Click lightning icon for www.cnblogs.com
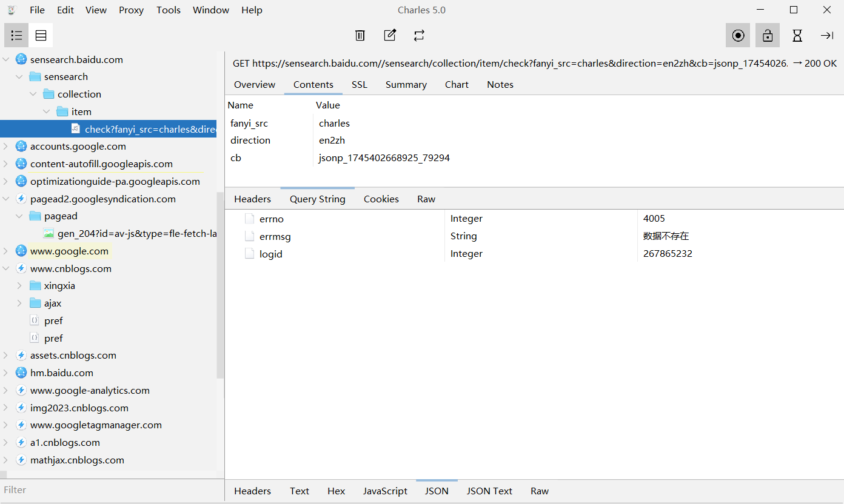The width and height of the screenshot is (844, 504). point(21,268)
